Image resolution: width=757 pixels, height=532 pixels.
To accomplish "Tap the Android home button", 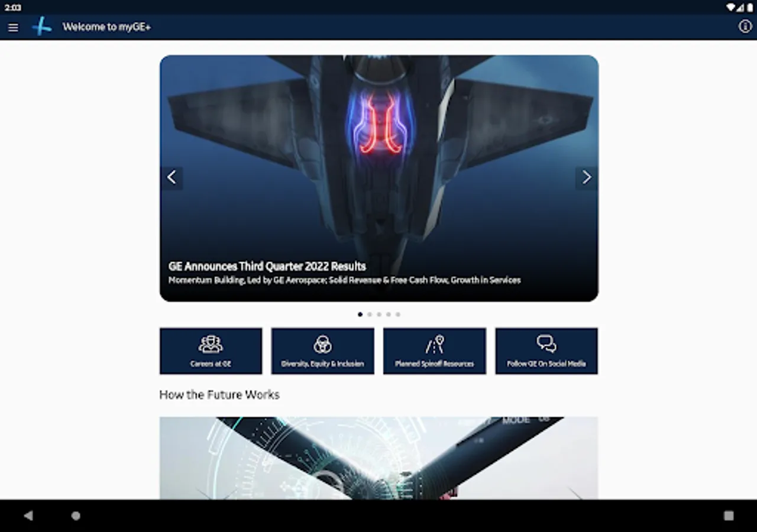I will 76,515.
